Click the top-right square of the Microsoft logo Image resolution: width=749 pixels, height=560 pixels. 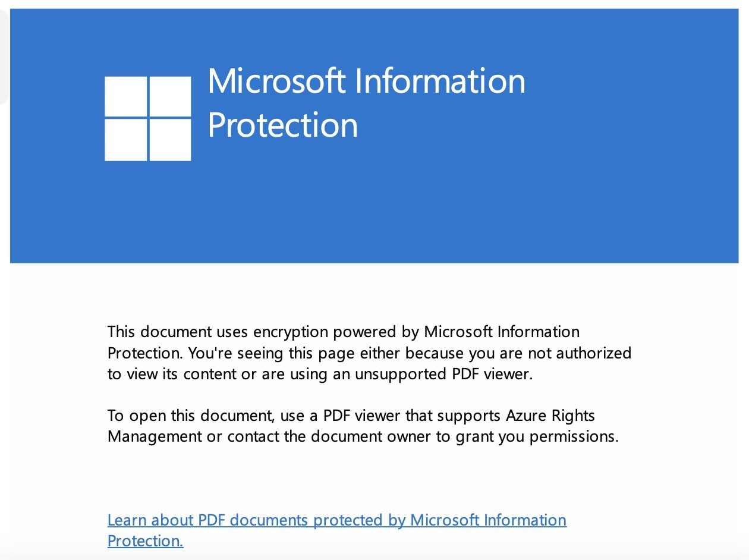[170, 96]
